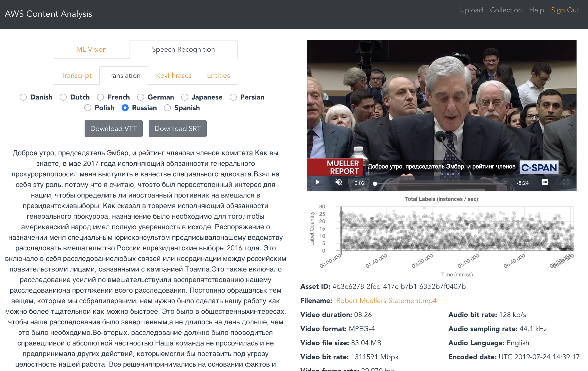Toggle closed captions CC icon
The image size is (588, 371).
point(545,182)
